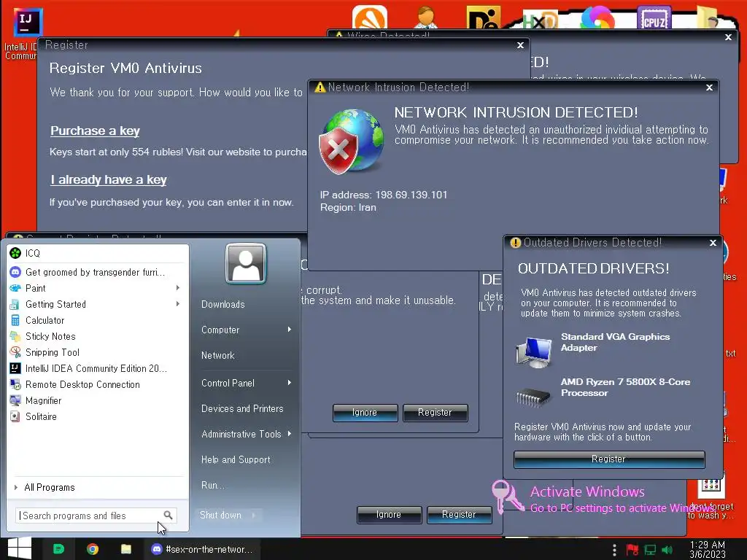Screen dimensions: 747x560
Task: Select the "IP address: 198.69.139.101" text
Action: (x=384, y=195)
